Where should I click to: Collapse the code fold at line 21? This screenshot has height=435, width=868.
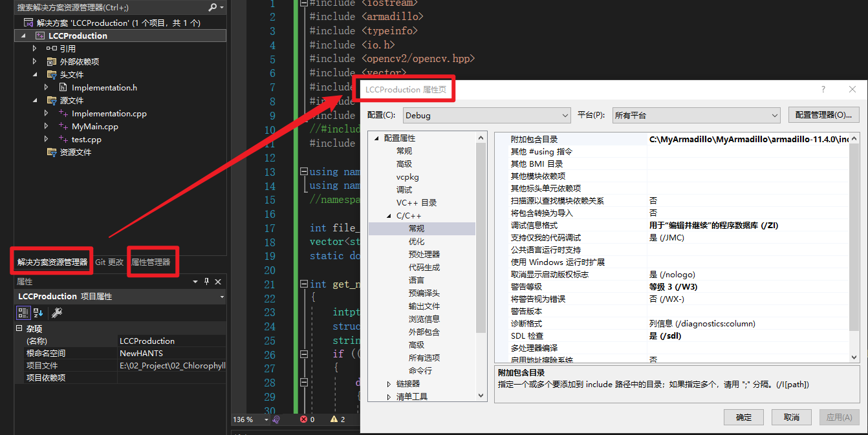pos(304,284)
